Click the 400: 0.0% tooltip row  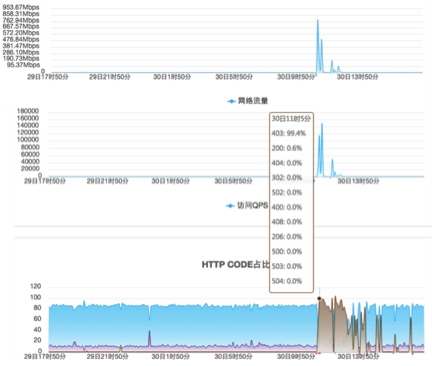pos(287,207)
